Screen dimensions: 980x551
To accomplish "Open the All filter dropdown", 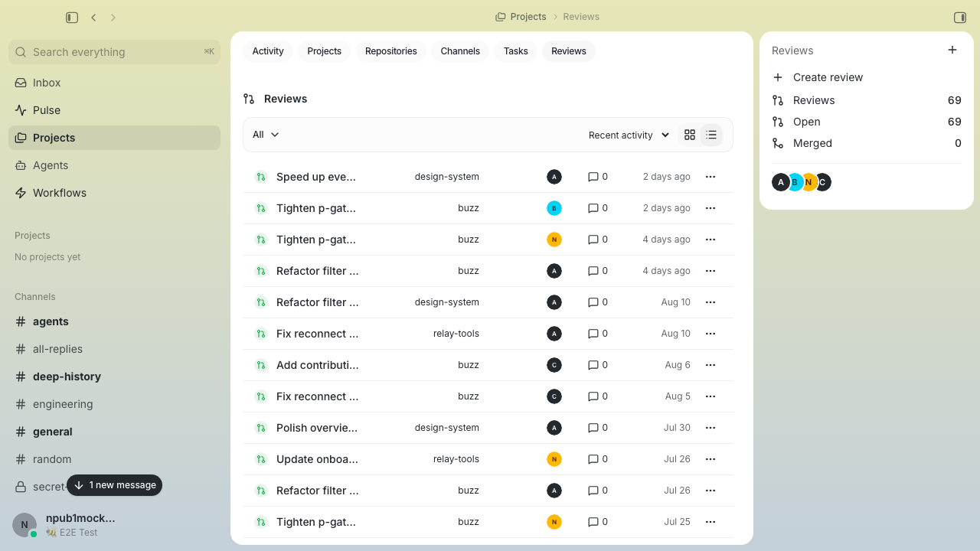I will 266,135.
